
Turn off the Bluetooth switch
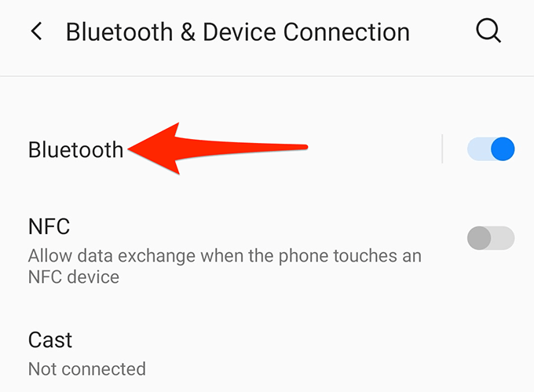pos(491,148)
